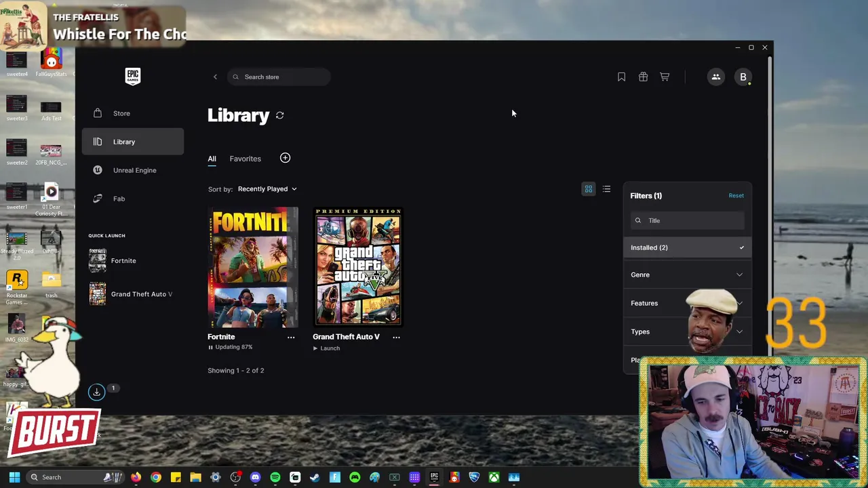Open account menu via B avatar
Screen dimensions: 868x488
743,77
